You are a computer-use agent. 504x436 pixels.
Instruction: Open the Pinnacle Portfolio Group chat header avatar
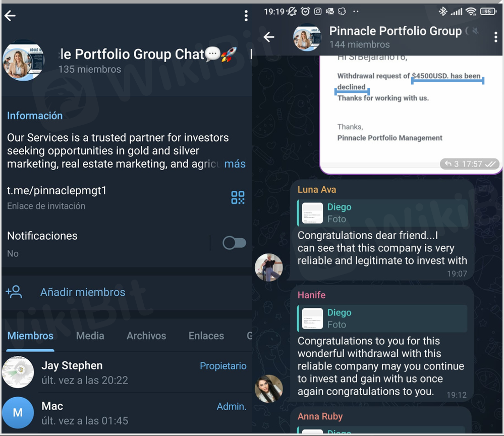[307, 37]
